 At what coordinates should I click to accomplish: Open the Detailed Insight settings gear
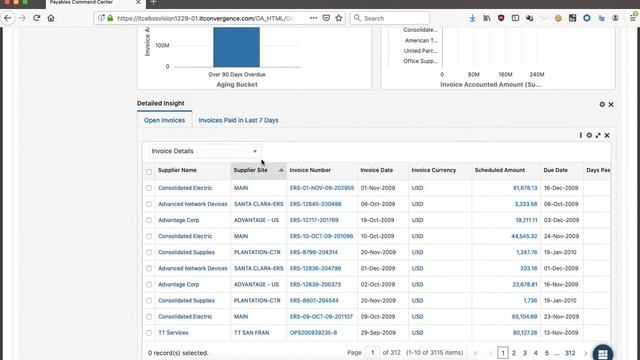click(x=602, y=104)
